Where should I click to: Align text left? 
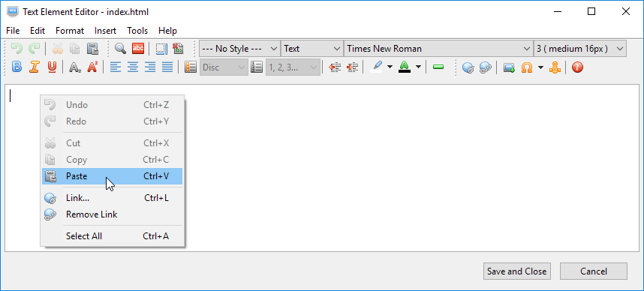116,67
